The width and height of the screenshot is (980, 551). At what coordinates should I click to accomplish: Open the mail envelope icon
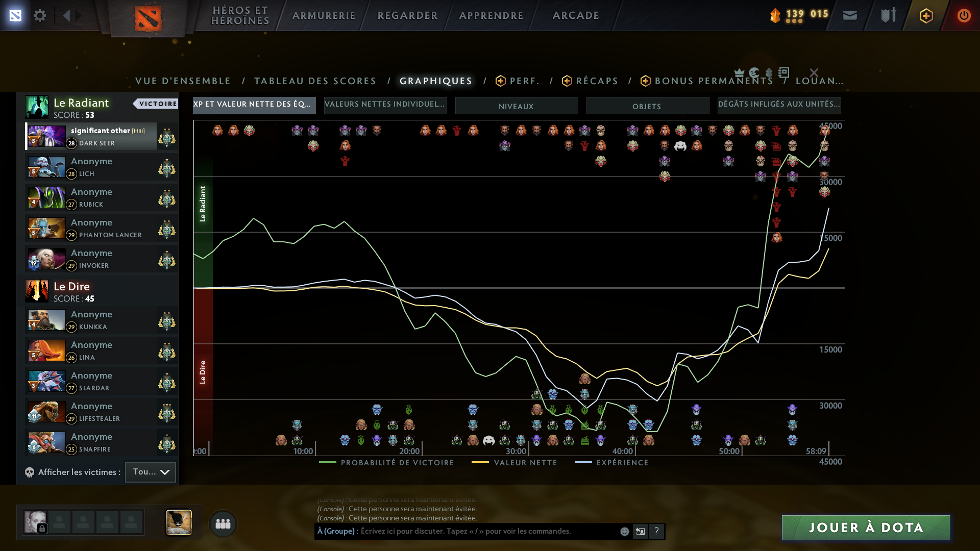point(850,15)
